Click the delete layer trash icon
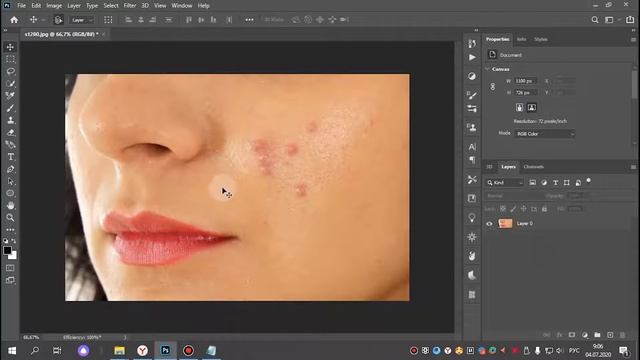This screenshot has width=640, height=360. [622, 335]
